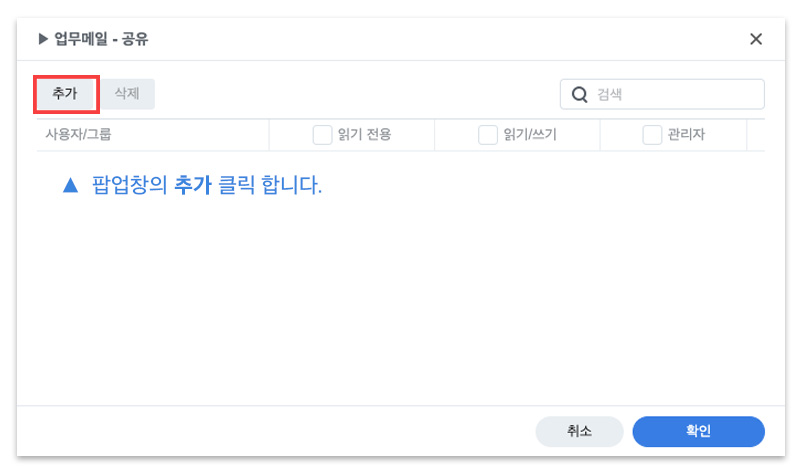Cancel the dialog with 취소
800x475 pixels.
coord(579,431)
